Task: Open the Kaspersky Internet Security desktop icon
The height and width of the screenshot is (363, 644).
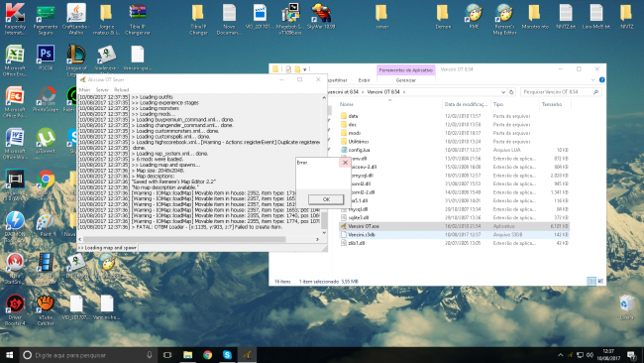Action: (x=15, y=19)
